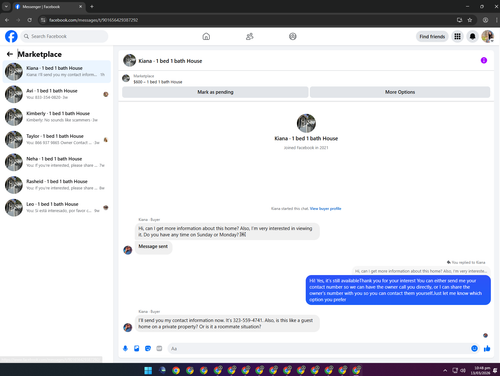Open Kimberly's conversation
This screenshot has width=500, height=376.
pyautogui.click(x=57, y=117)
